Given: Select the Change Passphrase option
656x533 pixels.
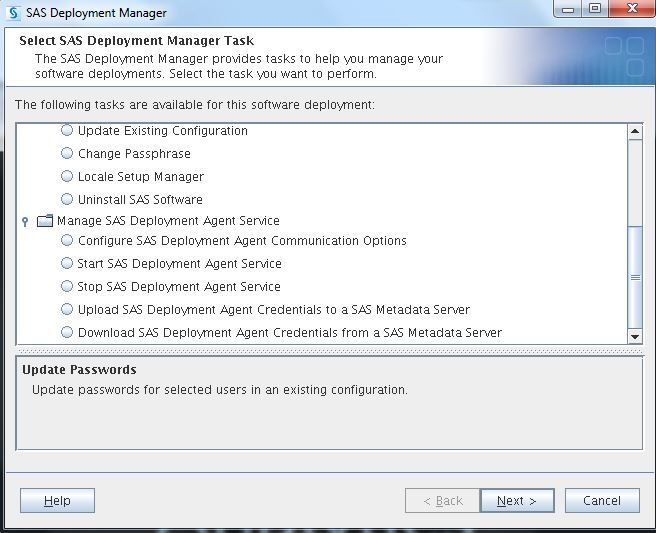Looking at the screenshot, I should click(x=67, y=154).
